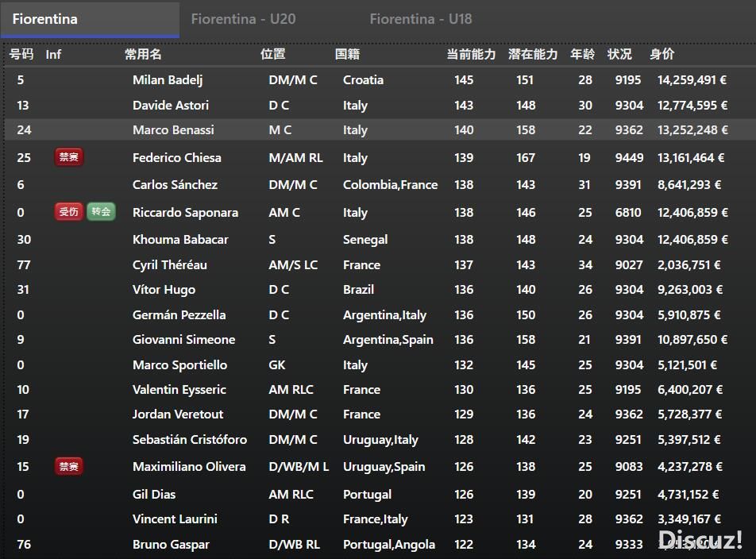This screenshot has height=559, width=756.
Task: Open the Fiorentina - U20 tab
Action: tap(244, 19)
